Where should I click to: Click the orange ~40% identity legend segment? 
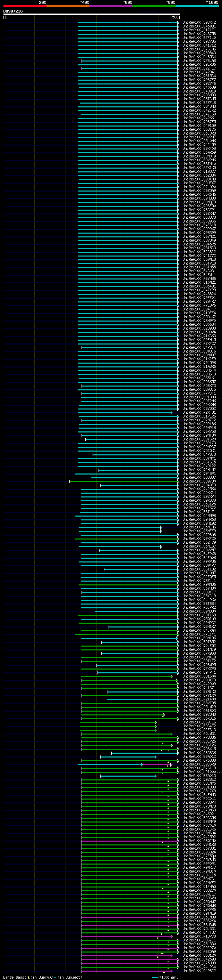tap(68, 6)
